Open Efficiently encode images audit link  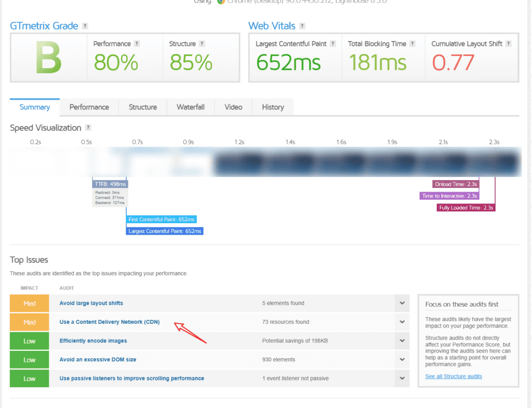(94, 341)
